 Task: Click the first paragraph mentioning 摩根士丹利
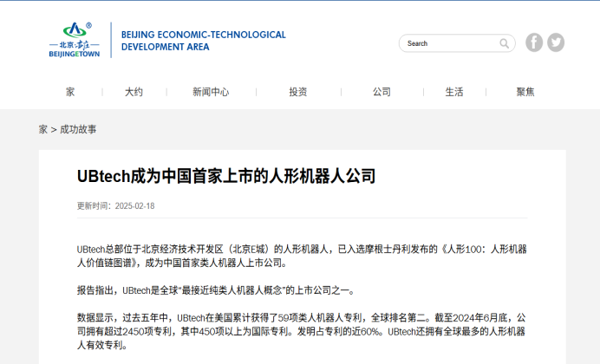(x=302, y=256)
